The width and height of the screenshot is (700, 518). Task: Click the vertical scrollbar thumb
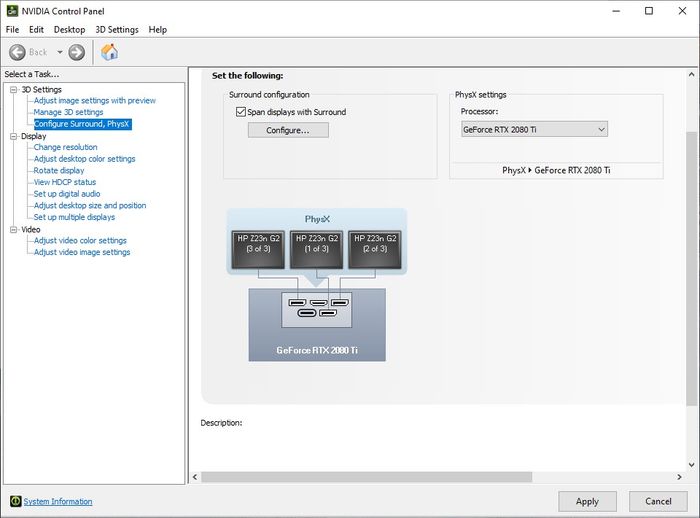(692, 268)
